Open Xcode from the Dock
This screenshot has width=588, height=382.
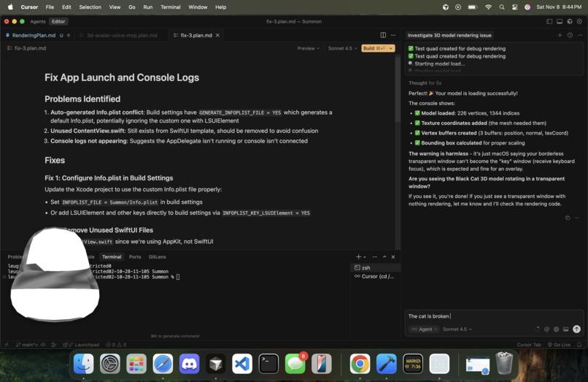386,364
